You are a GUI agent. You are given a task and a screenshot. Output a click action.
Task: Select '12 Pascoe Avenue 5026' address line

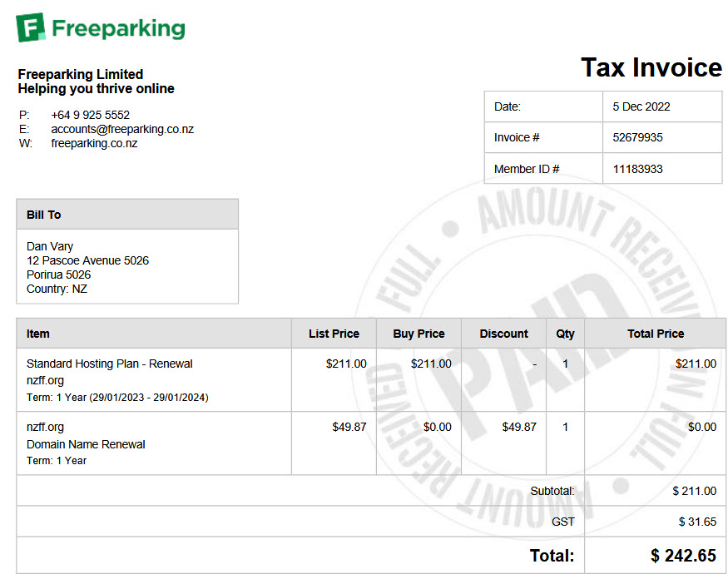pos(87,260)
